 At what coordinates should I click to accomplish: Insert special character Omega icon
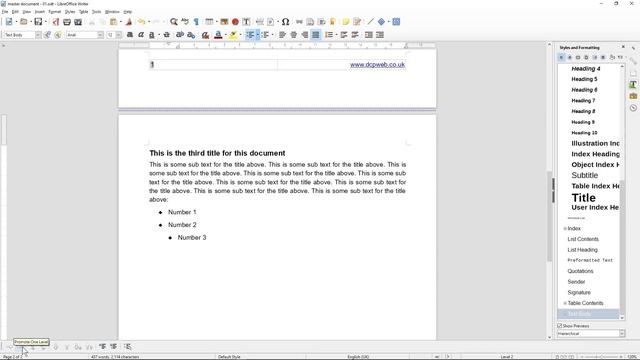pyautogui.click(x=285, y=22)
